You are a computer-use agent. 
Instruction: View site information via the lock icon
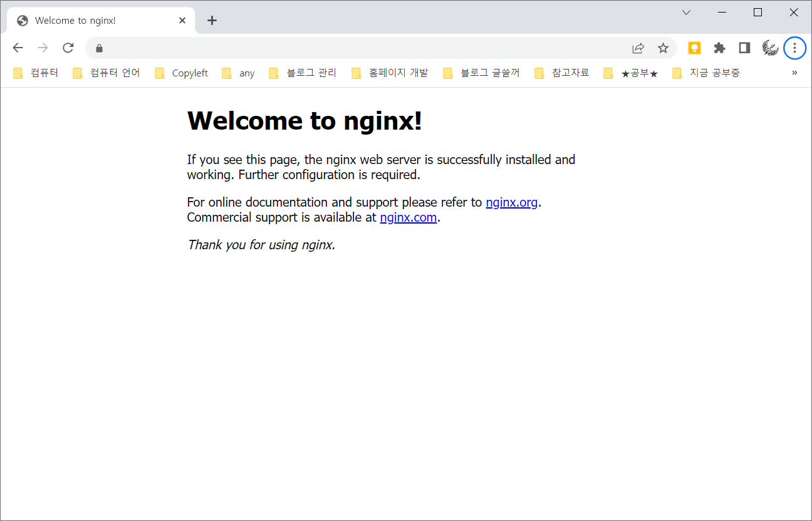tap(98, 48)
